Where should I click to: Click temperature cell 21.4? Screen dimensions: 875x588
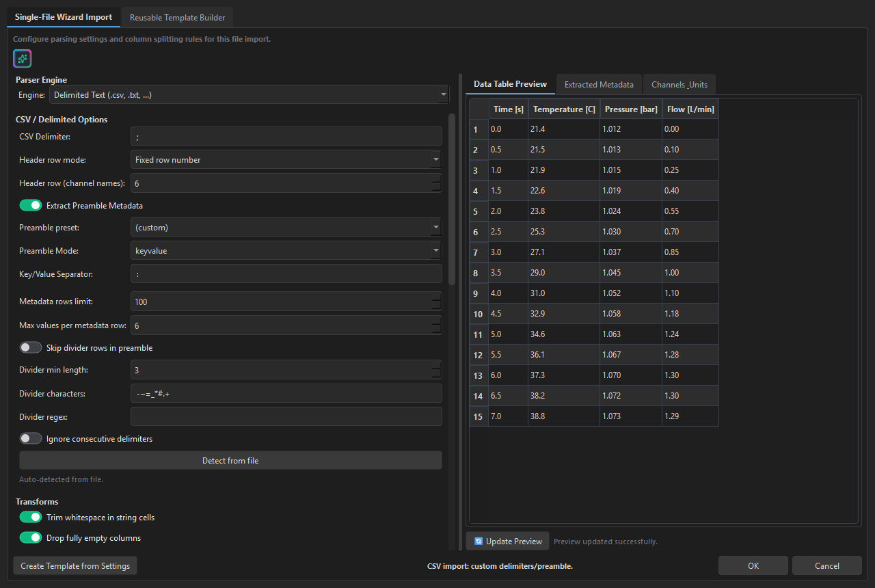coord(564,129)
